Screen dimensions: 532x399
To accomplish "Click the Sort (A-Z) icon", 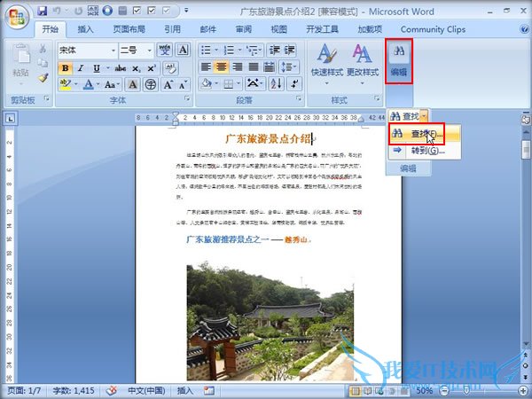I will pyautogui.click(x=276, y=83).
